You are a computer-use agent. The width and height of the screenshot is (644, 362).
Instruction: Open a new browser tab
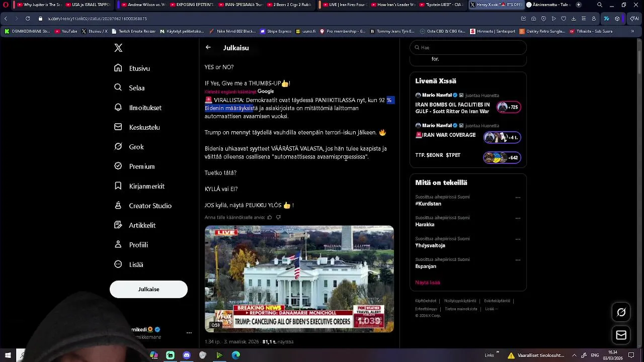click(579, 5)
